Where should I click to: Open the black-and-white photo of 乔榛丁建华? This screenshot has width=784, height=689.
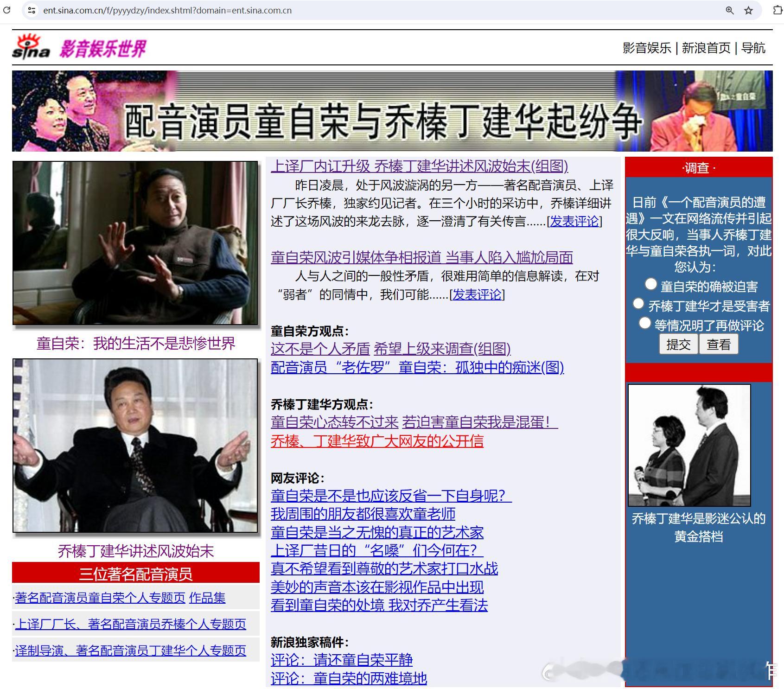pyautogui.click(x=689, y=445)
